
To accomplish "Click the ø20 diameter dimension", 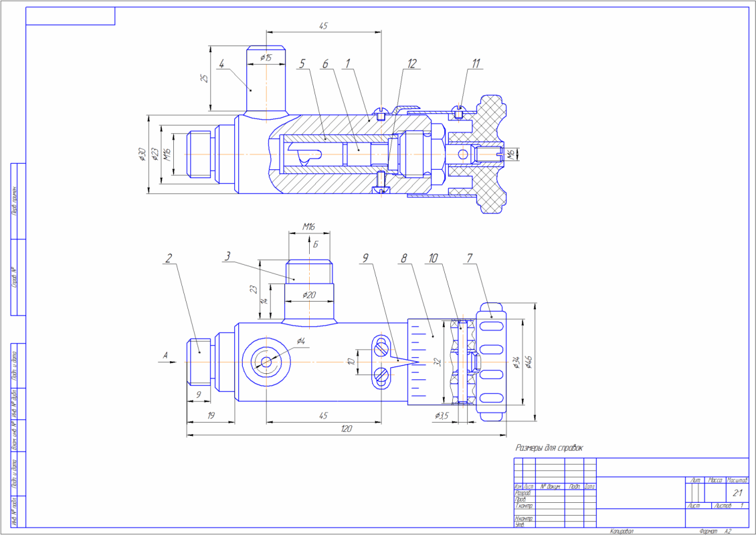I will (308, 295).
